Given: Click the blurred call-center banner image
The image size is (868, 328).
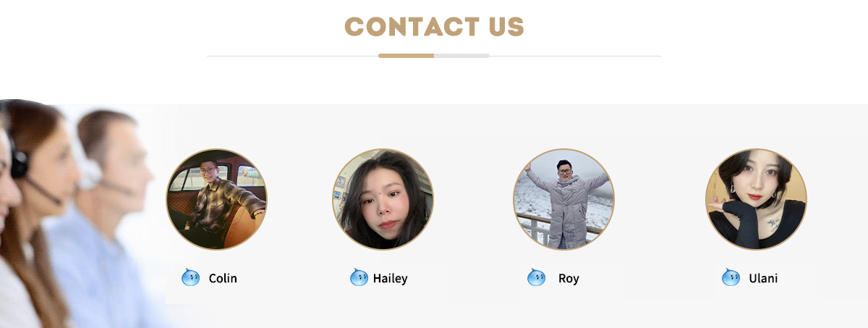Looking at the screenshot, I should 87,214.
